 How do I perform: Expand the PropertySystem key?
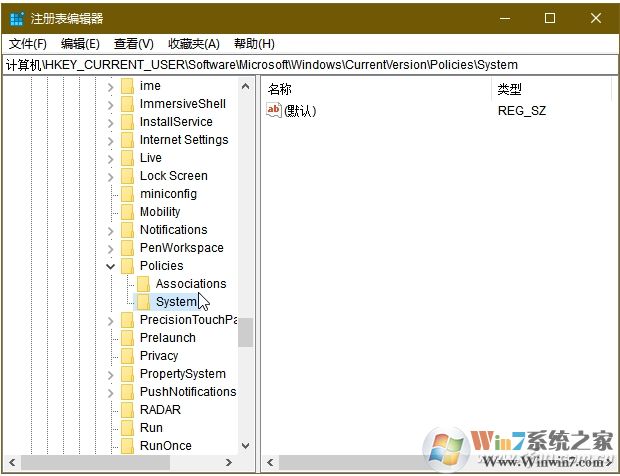coord(111,374)
